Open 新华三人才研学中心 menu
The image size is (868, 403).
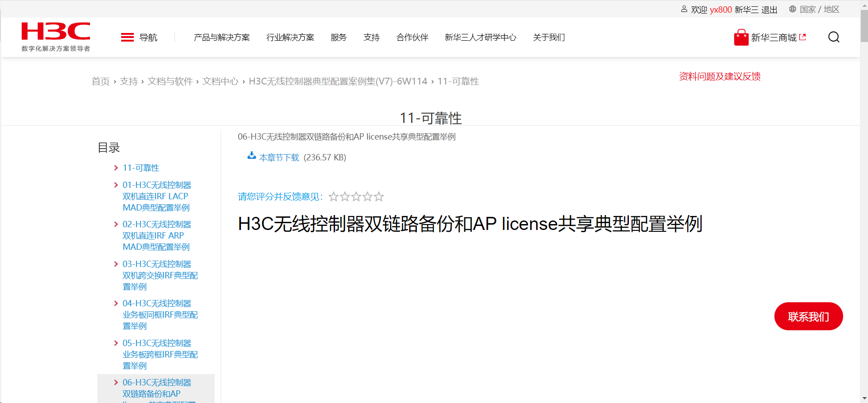pyautogui.click(x=481, y=37)
